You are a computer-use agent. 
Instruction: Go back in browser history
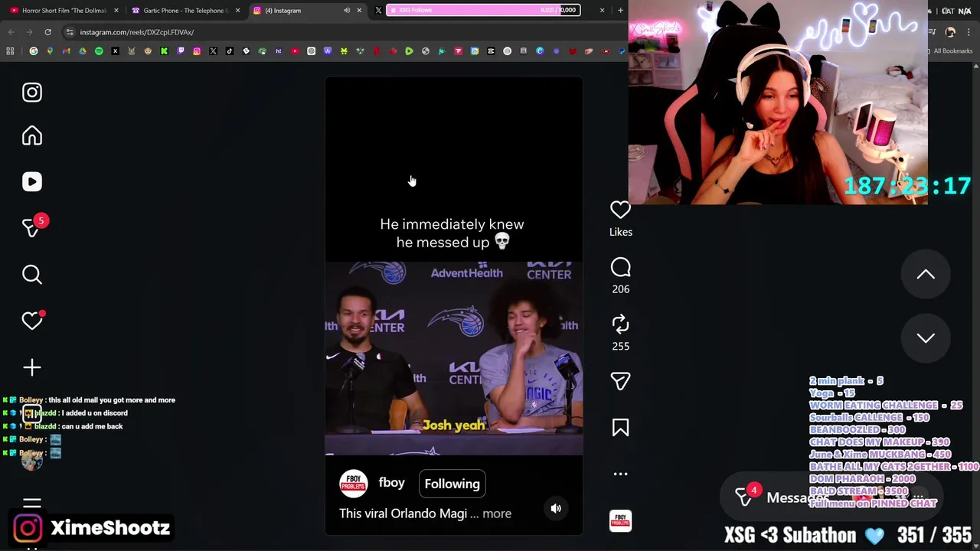(11, 32)
